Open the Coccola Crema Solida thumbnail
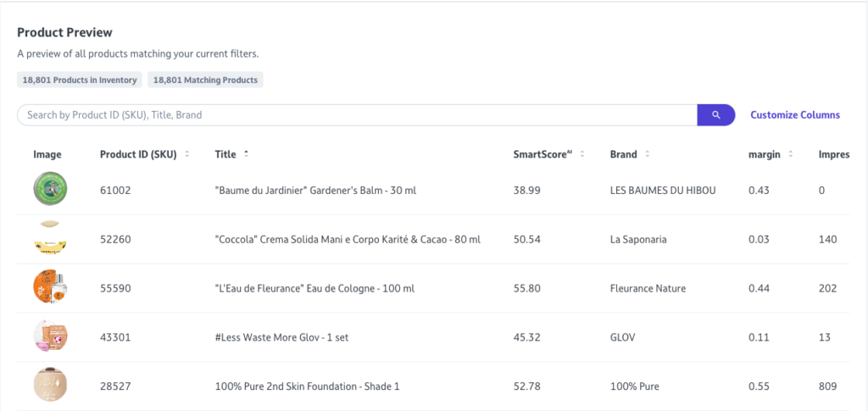 50,239
